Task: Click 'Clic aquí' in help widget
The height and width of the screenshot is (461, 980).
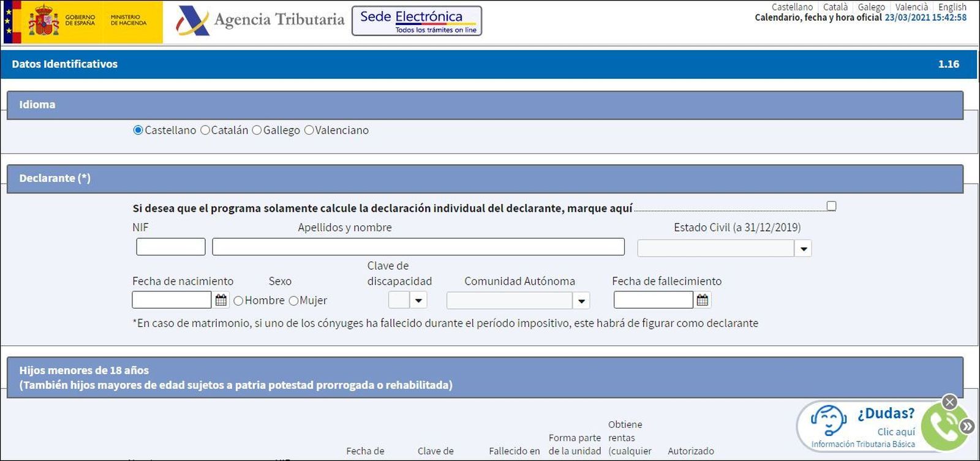Action: [x=896, y=432]
